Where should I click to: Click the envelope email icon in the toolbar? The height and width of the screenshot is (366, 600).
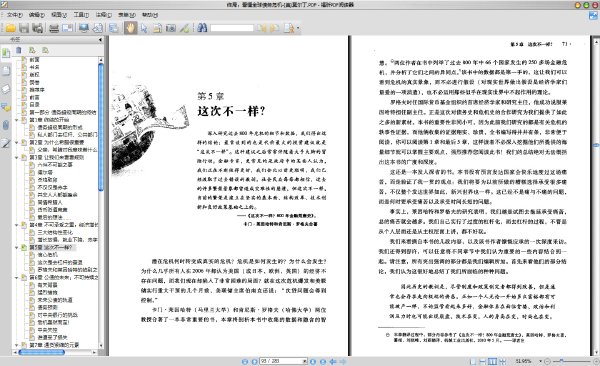[67, 28]
